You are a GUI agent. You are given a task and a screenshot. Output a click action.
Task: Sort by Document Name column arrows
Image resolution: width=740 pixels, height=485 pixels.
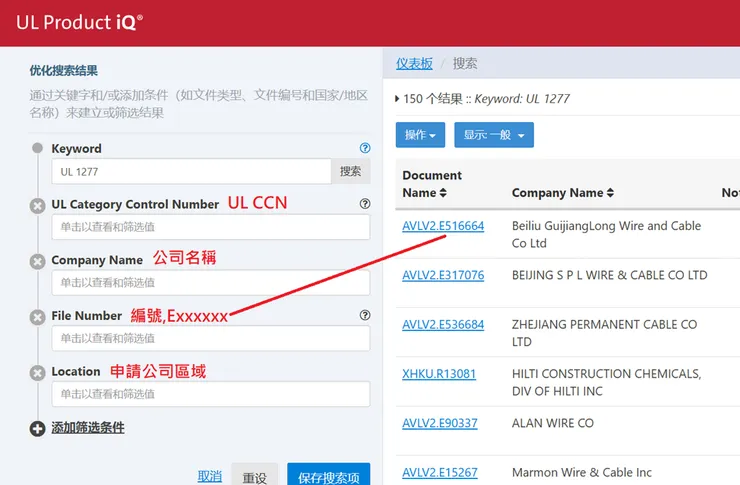[x=443, y=193]
